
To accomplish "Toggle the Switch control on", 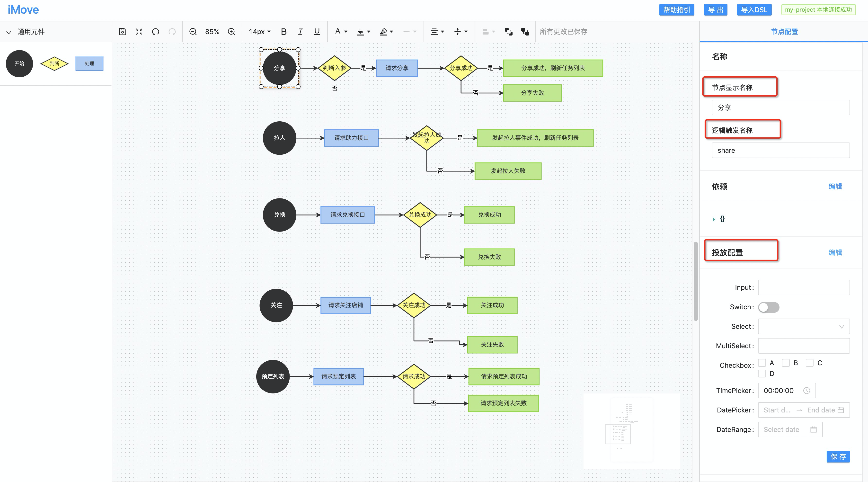I will point(769,307).
